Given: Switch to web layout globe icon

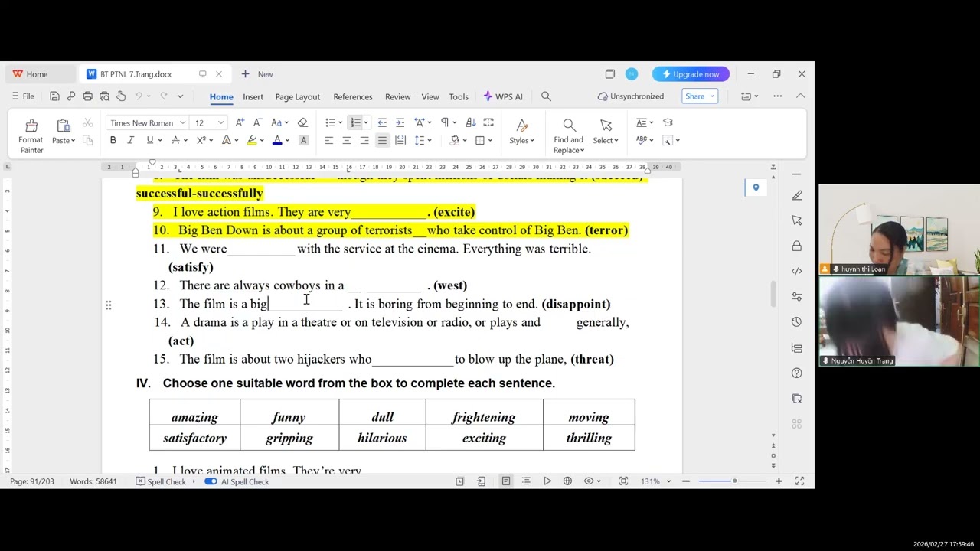Looking at the screenshot, I should click(567, 481).
